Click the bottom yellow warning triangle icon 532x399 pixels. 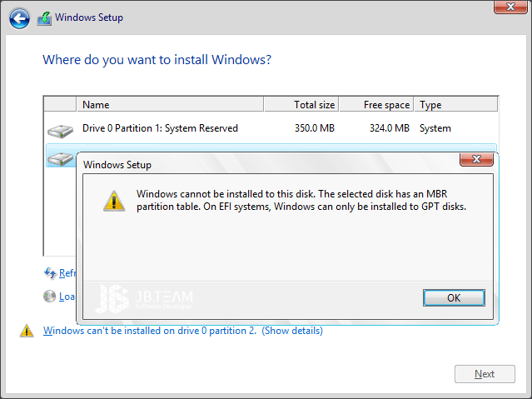(x=27, y=331)
